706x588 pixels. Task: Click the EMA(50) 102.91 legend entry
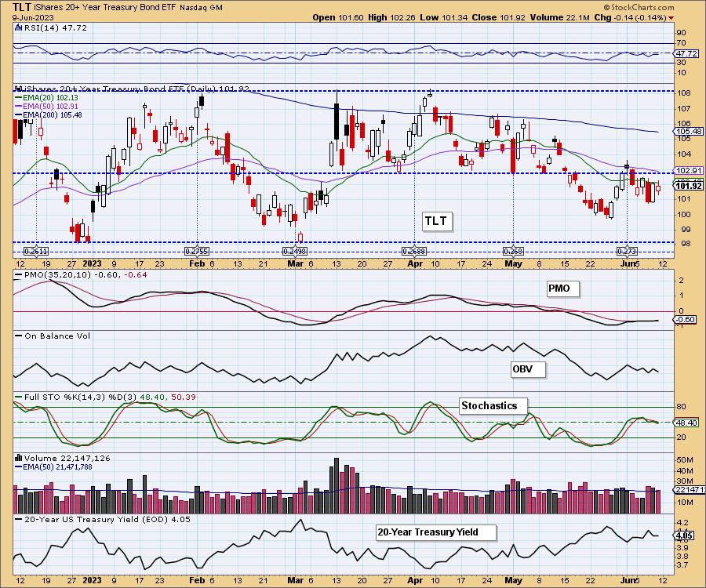(50, 106)
